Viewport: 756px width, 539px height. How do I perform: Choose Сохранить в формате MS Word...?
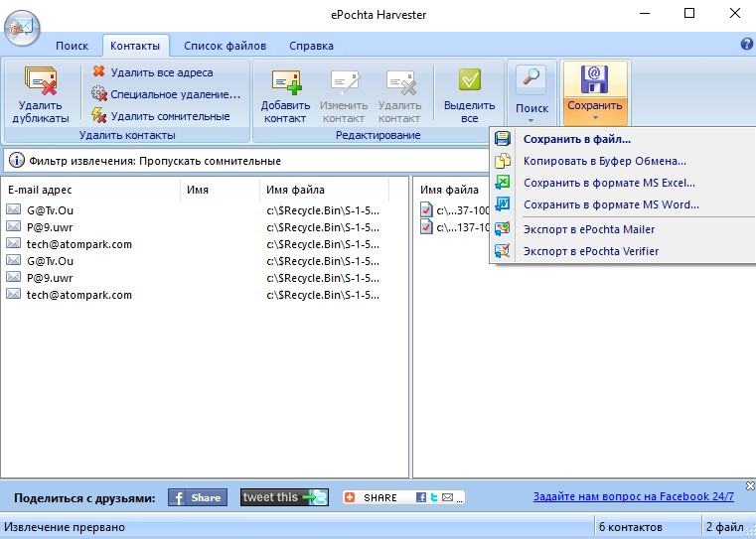coord(622,204)
